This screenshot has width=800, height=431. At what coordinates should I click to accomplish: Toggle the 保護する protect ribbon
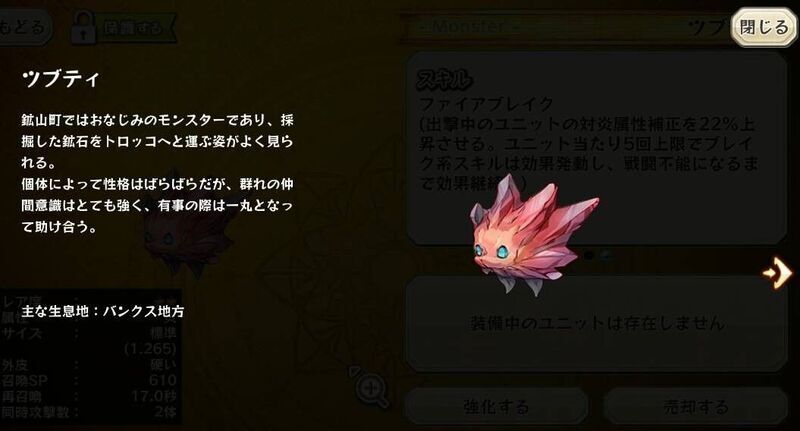pyautogui.click(x=138, y=28)
